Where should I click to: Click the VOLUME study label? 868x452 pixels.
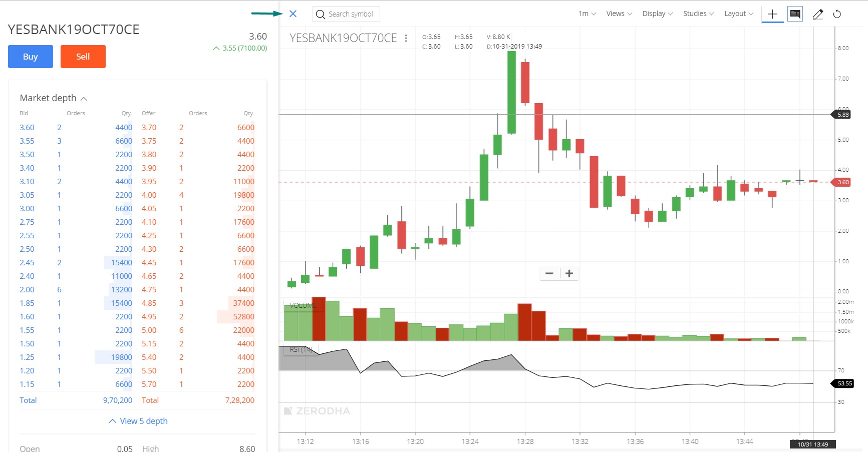(303, 305)
